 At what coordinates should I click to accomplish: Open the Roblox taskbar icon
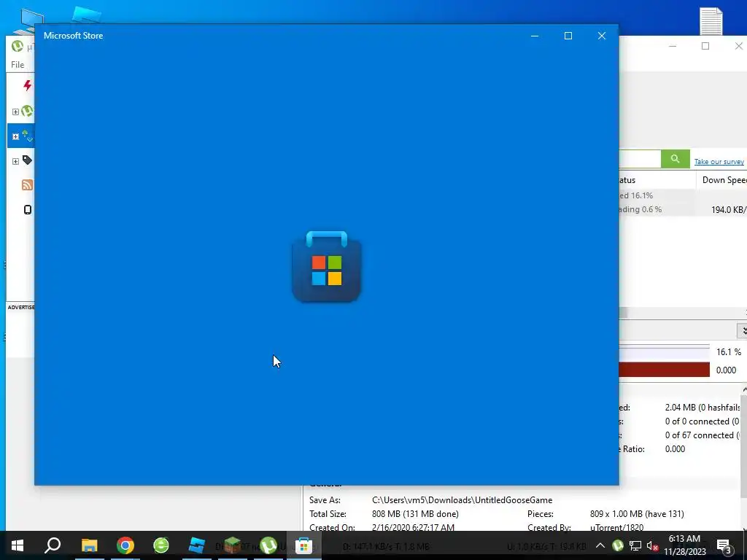pos(197,545)
